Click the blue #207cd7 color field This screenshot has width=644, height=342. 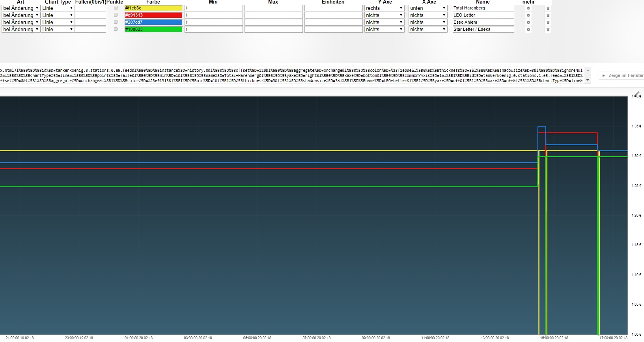[153, 22]
